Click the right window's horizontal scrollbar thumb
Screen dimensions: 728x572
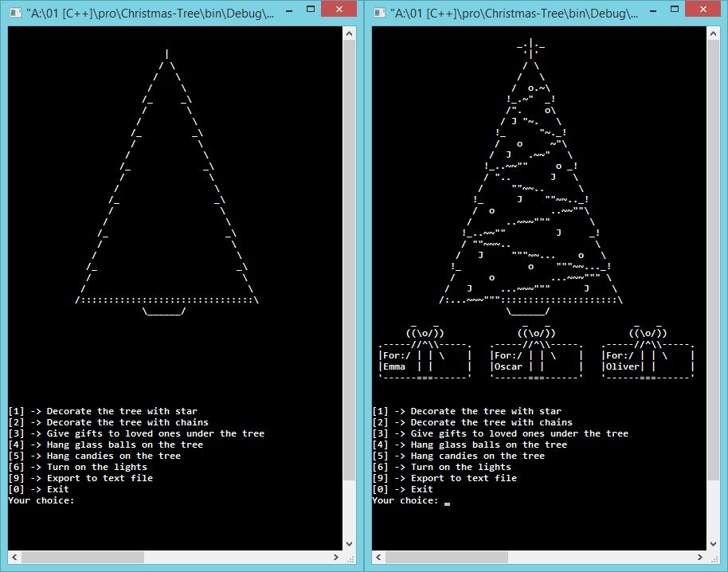pos(447,557)
